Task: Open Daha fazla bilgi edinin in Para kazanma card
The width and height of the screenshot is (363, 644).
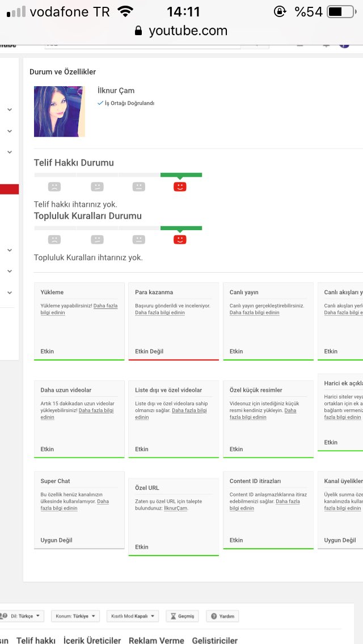Action: 160,312
